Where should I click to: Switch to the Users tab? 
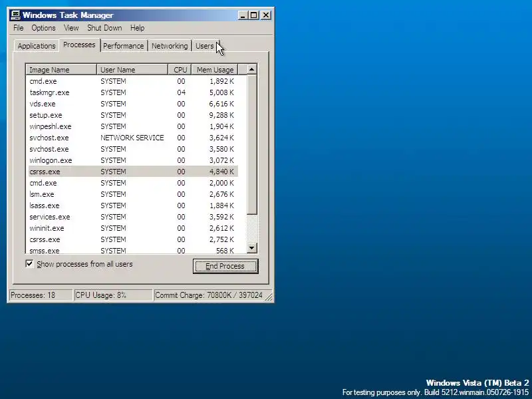205,46
